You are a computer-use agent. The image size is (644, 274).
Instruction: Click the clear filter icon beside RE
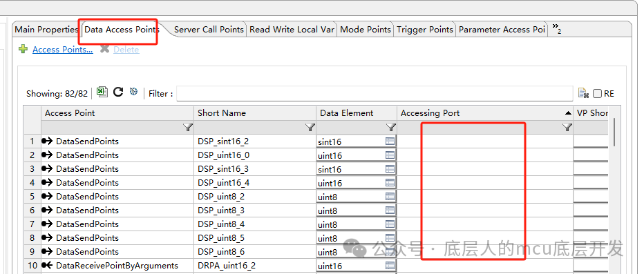[x=583, y=93]
